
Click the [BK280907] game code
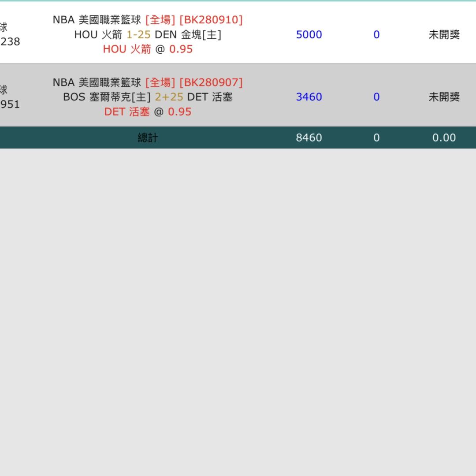211,82
